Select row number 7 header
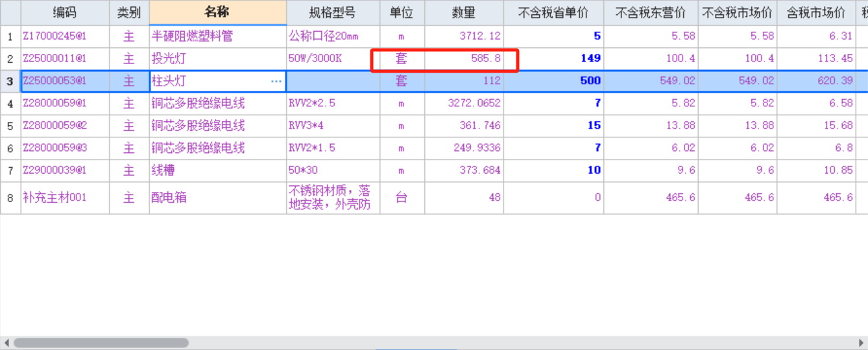This screenshot has height=350, width=868. tap(10, 170)
